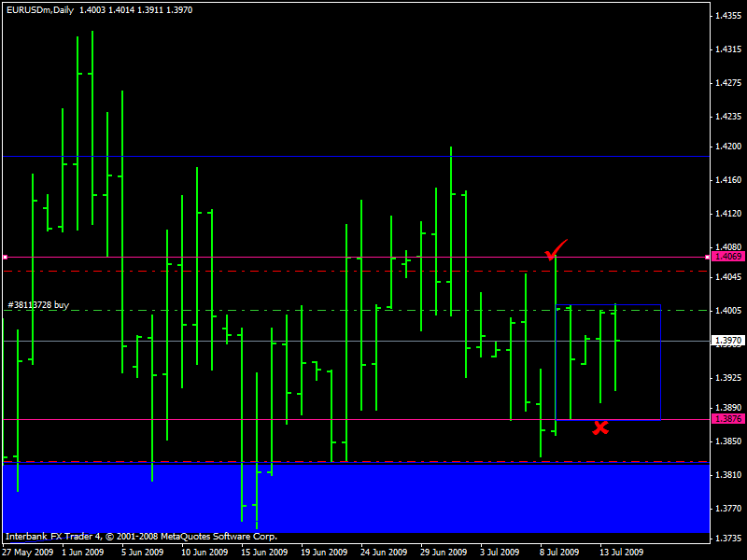The height and width of the screenshot is (560, 747).
Task: Click the red checkmark above the 8 Jul bar
Action: pos(557,250)
